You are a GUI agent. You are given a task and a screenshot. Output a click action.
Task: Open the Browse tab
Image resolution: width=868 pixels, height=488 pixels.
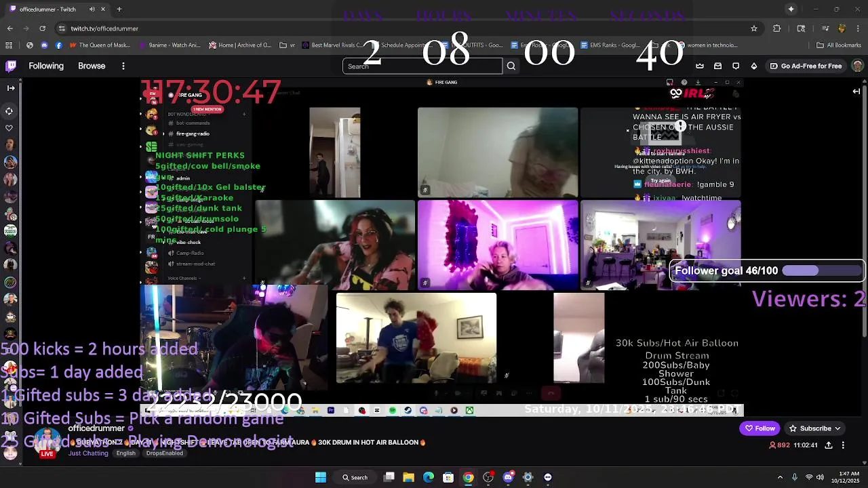point(92,66)
